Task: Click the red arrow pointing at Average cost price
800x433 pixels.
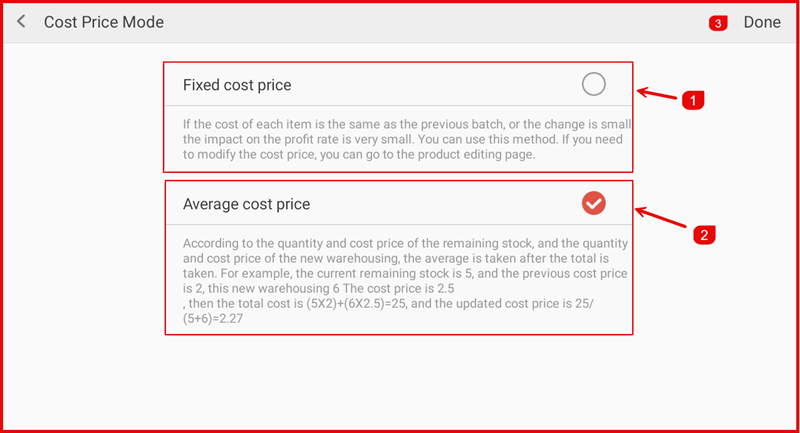Action: [660, 217]
